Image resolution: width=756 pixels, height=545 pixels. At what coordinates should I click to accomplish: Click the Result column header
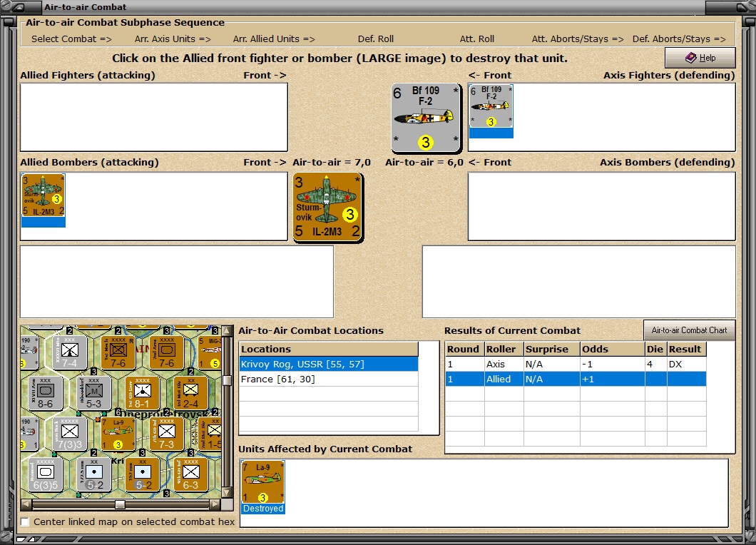pyautogui.click(x=687, y=350)
